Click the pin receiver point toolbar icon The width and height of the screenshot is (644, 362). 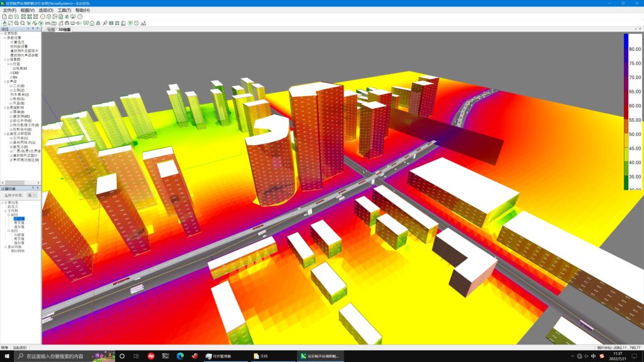pyautogui.click(x=105, y=23)
